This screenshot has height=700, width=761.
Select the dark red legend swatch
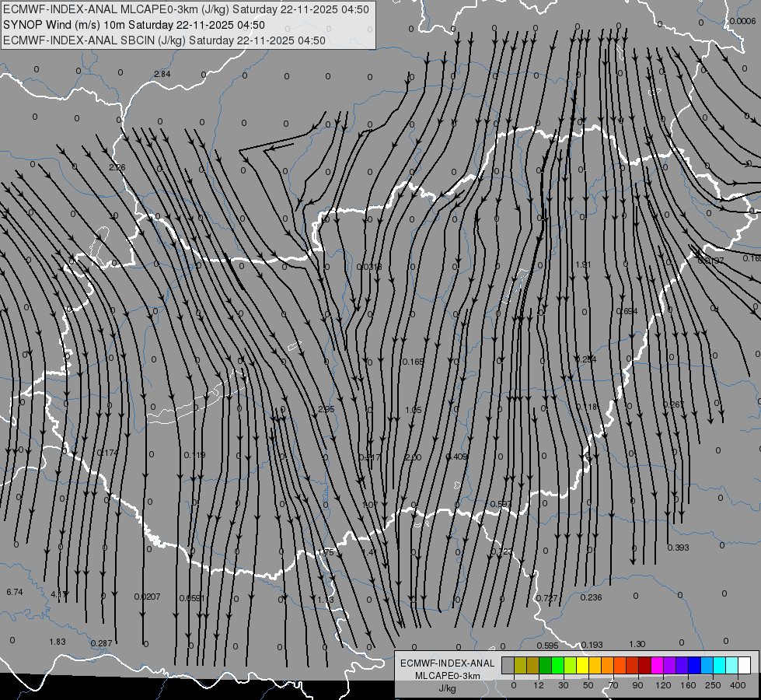click(x=645, y=665)
